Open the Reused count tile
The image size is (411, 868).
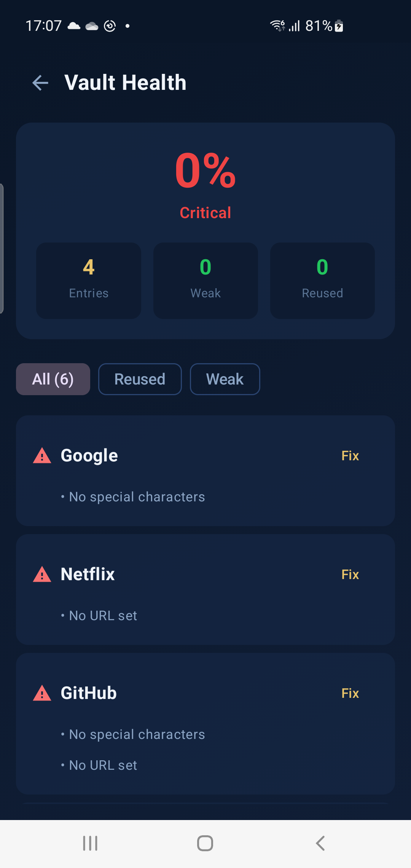(x=322, y=281)
